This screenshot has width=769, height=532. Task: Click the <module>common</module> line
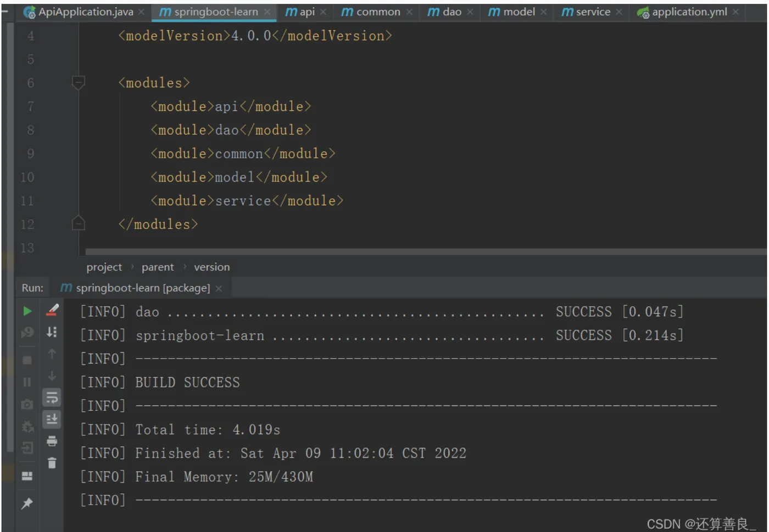pos(243,154)
